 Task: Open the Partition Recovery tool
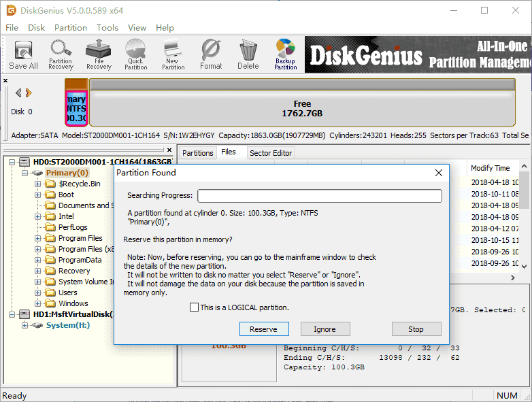61,55
